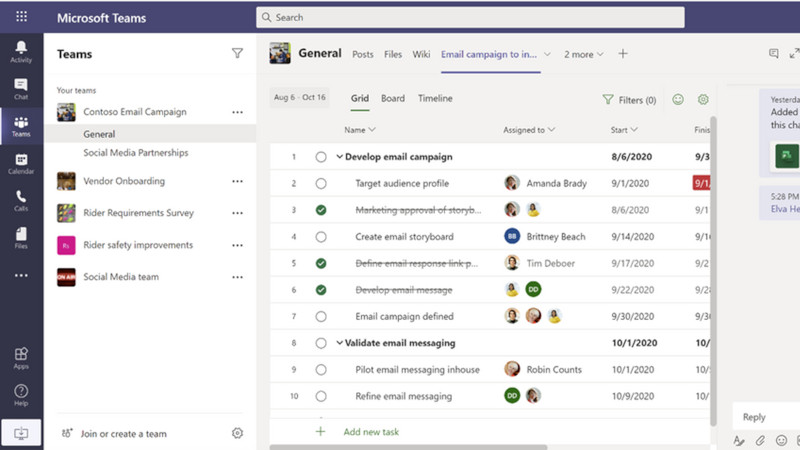Expand the tab to full screen
Viewport: 800px width, 450px height.
pos(794,54)
